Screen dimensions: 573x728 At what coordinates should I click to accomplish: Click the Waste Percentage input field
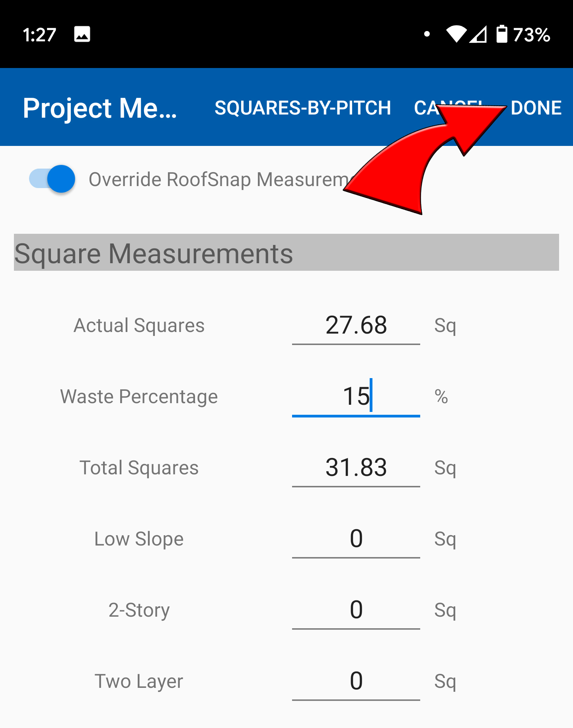tap(356, 397)
